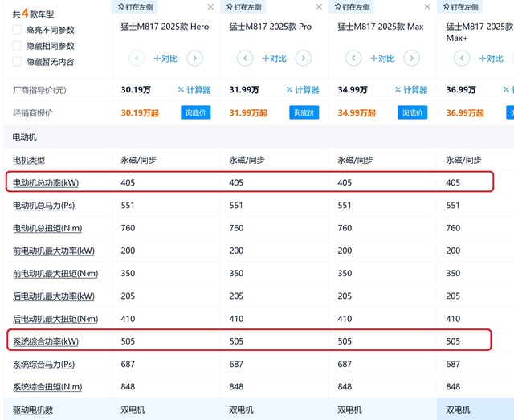
Task: Pin the Hero model column to left
Action: tap(135, 7)
